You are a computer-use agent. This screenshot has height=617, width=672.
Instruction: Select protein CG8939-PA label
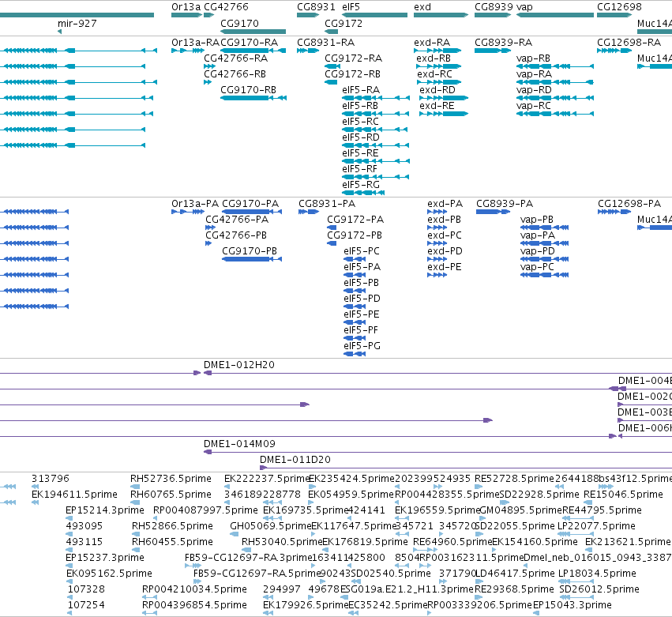point(505,204)
